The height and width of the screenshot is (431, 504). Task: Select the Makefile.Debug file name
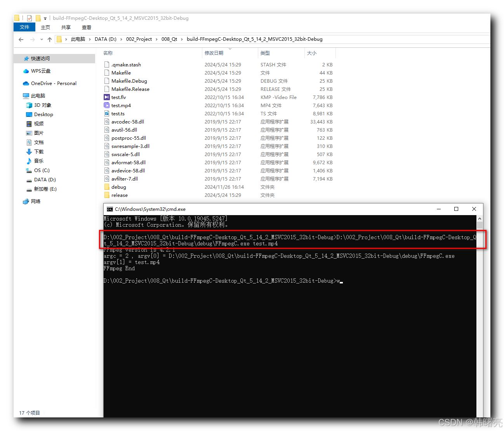129,81
